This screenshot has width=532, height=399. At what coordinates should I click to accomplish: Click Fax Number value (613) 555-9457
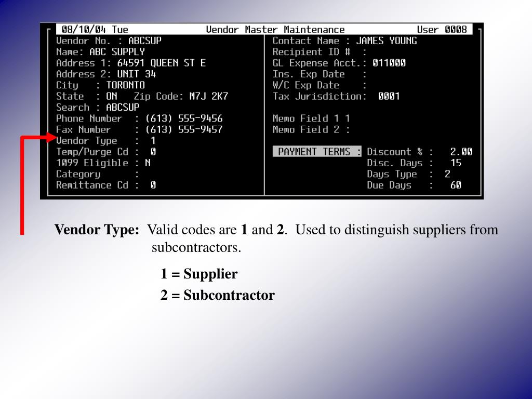click(x=183, y=129)
